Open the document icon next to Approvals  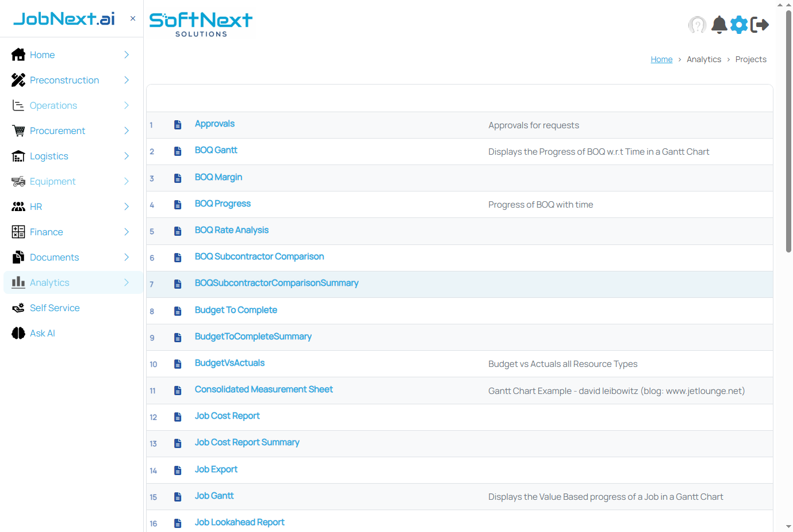pos(177,125)
